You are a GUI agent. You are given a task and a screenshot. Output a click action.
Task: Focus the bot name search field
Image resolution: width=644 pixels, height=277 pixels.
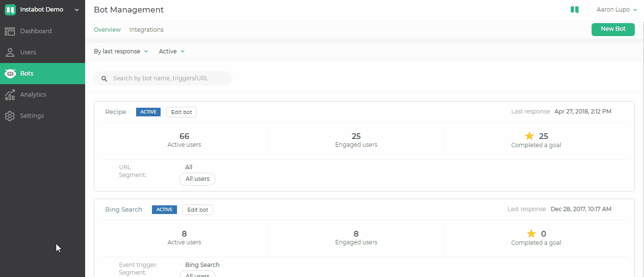163,78
